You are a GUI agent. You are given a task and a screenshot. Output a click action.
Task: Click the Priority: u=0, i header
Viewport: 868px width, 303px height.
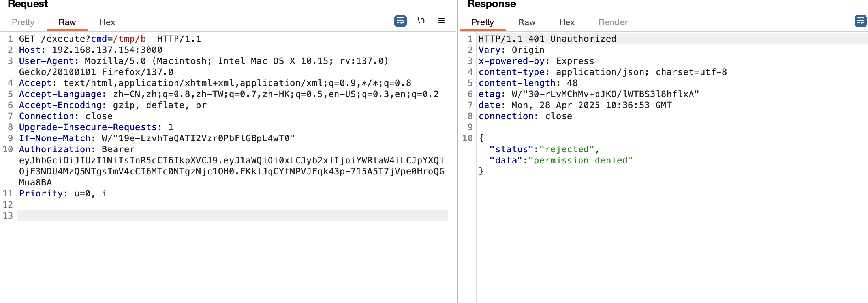(63, 193)
